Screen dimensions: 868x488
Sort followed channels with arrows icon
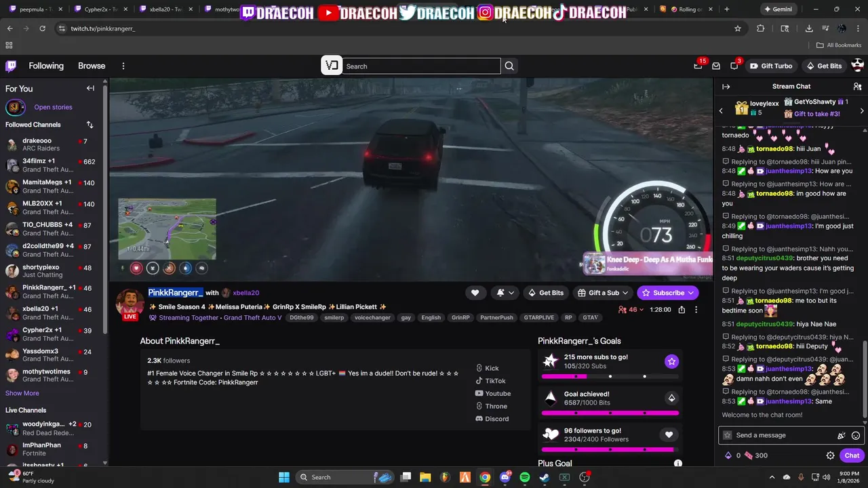click(x=90, y=125)
